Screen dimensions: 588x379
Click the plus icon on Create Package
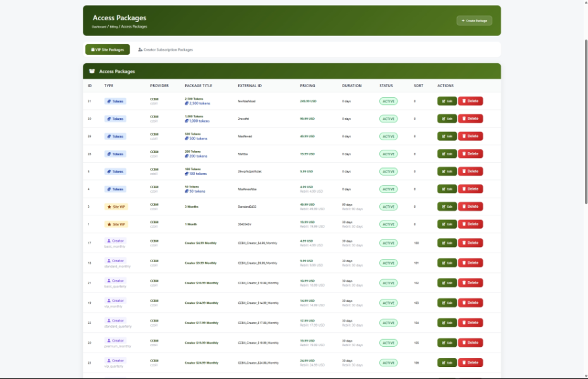463,21
